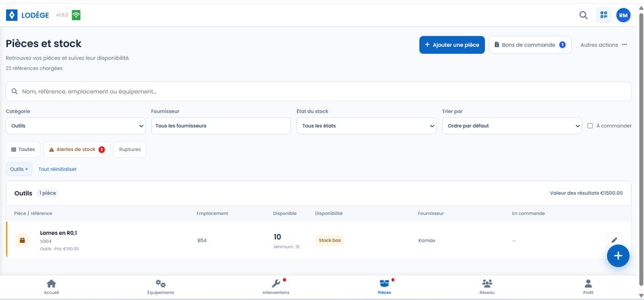The width and height of the screenshot is (644, 300).
Task: Select the Alertes de stock filter
Action: click(76, 150)
